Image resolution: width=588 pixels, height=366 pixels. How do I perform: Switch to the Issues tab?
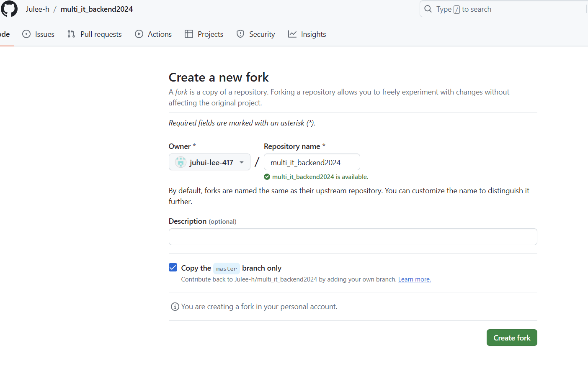(39, 34)
